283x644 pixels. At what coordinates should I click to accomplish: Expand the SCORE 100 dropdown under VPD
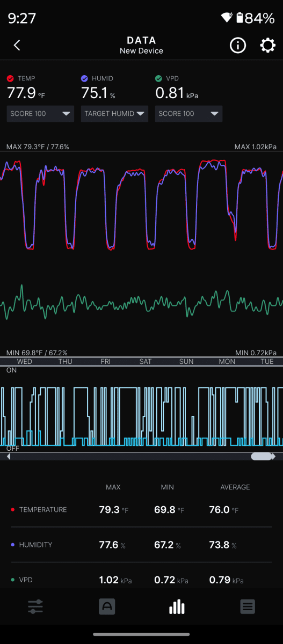tap(188, 114)
